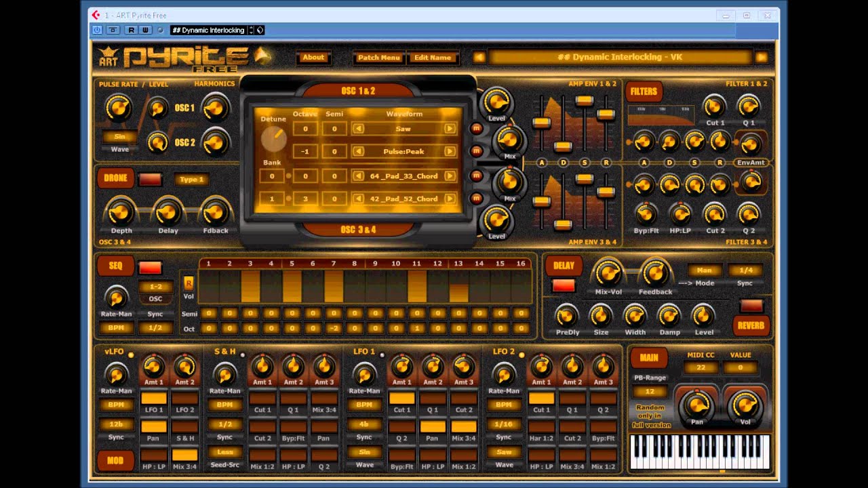Change the drone Type 1 selector
The height and width of the screenshot is (488, 868).
click(191, 180)
